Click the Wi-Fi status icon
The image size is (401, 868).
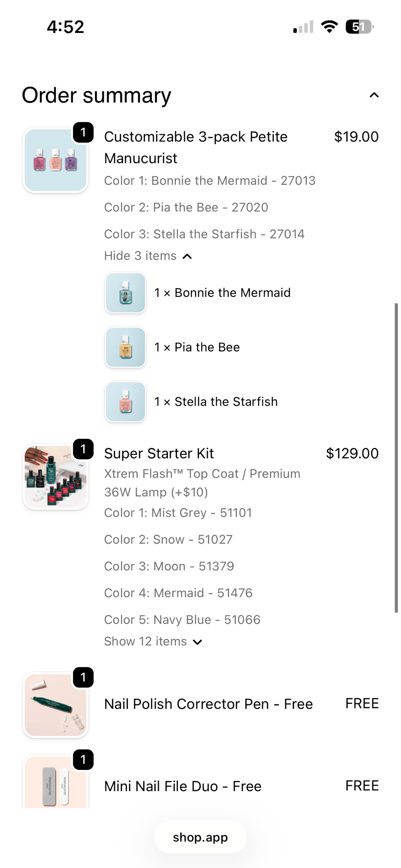click(x=329, y=27)
